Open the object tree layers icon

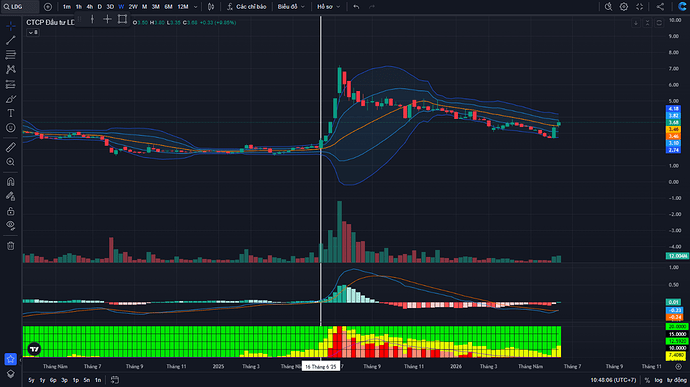pos(11,373)
